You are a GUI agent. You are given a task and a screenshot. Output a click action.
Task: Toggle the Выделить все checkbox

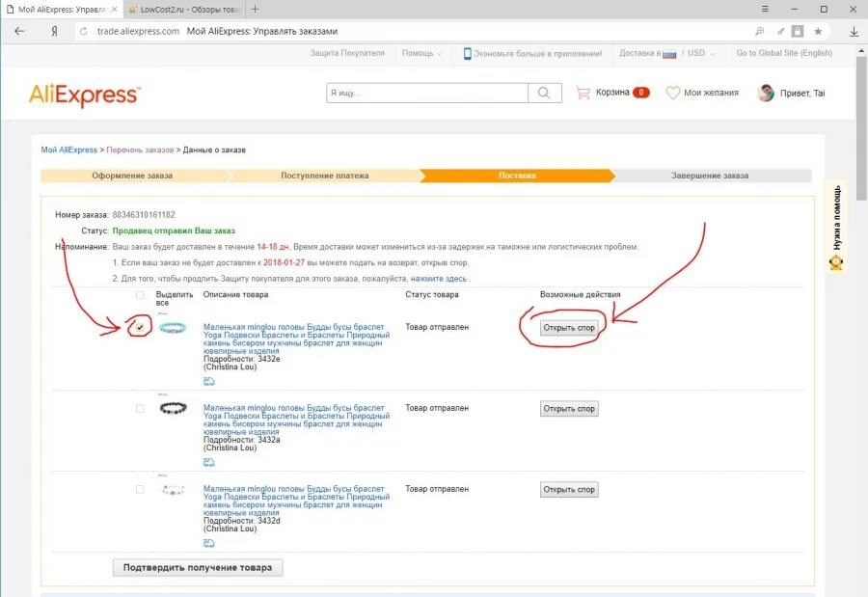click(x=140, y=295)
